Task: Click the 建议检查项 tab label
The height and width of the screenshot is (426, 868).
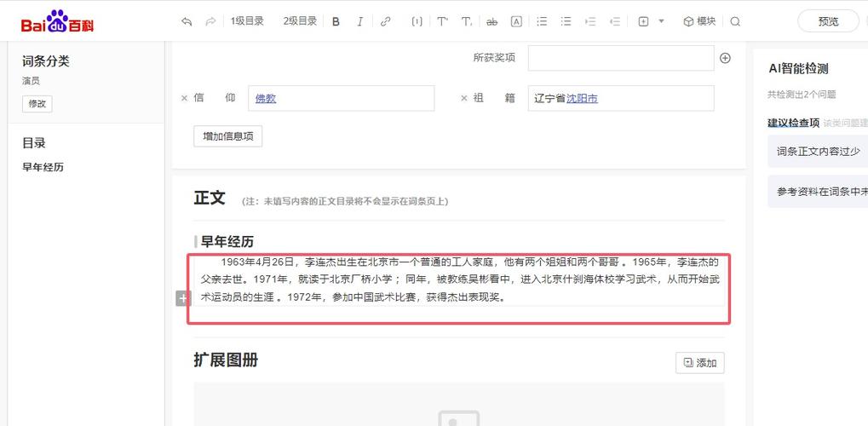Action: pos(793,123)
